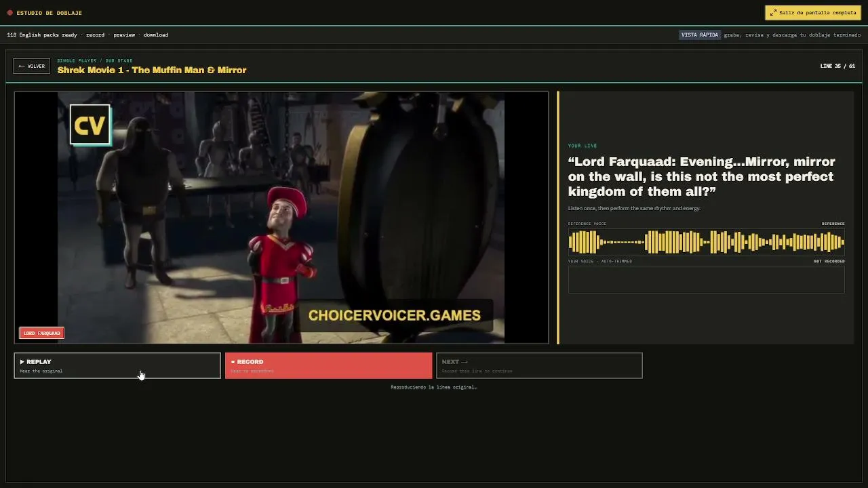Click the "Reproduciendo la línea original" status text
This screenshot has height=488, width=868.
434,387
